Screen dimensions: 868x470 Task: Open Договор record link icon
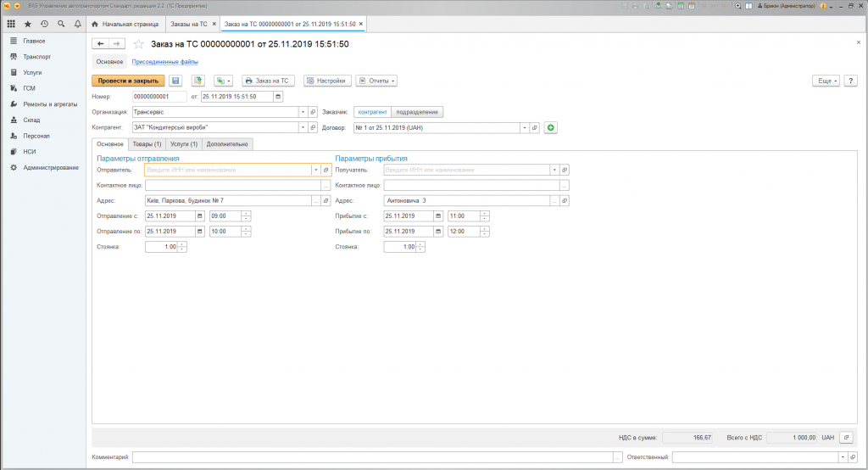(534, 127)
